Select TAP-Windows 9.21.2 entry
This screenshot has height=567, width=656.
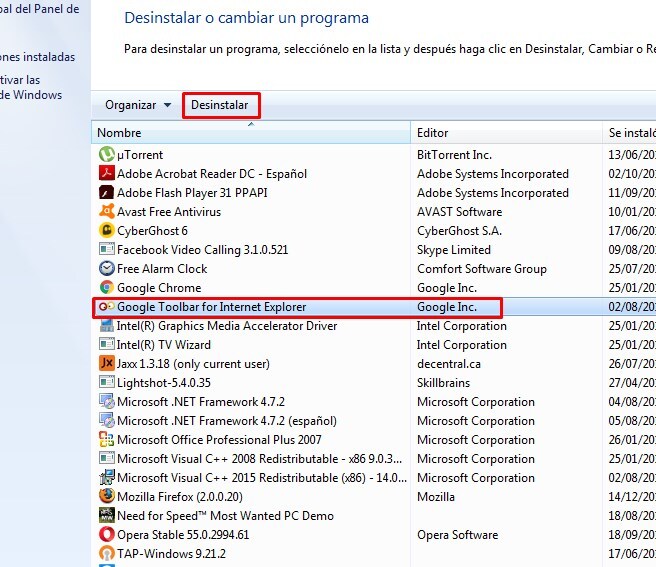tap(171, 554)
